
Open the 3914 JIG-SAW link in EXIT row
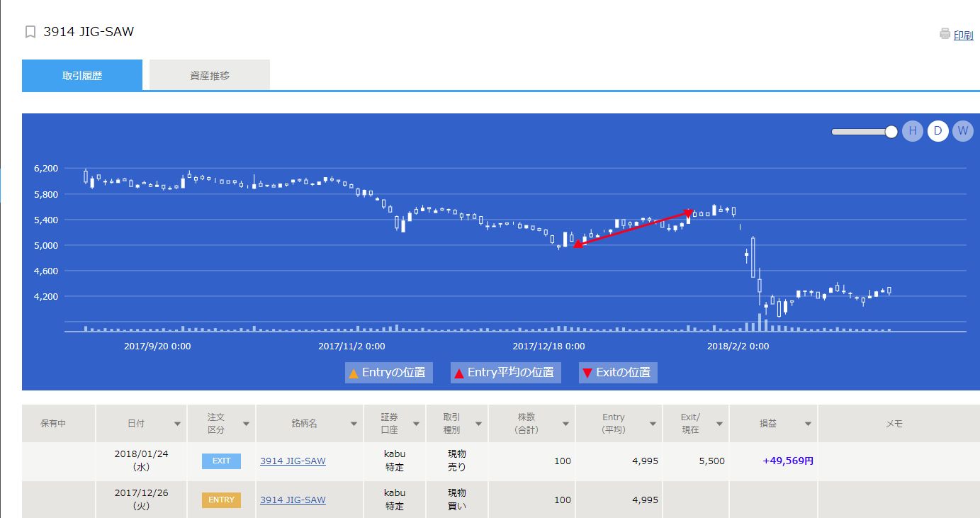point(293,461)
